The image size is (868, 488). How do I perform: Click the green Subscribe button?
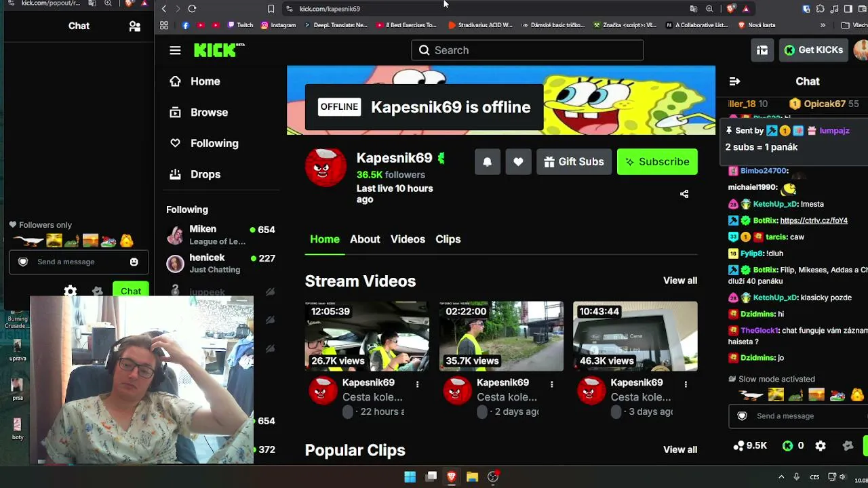(657, 162)
